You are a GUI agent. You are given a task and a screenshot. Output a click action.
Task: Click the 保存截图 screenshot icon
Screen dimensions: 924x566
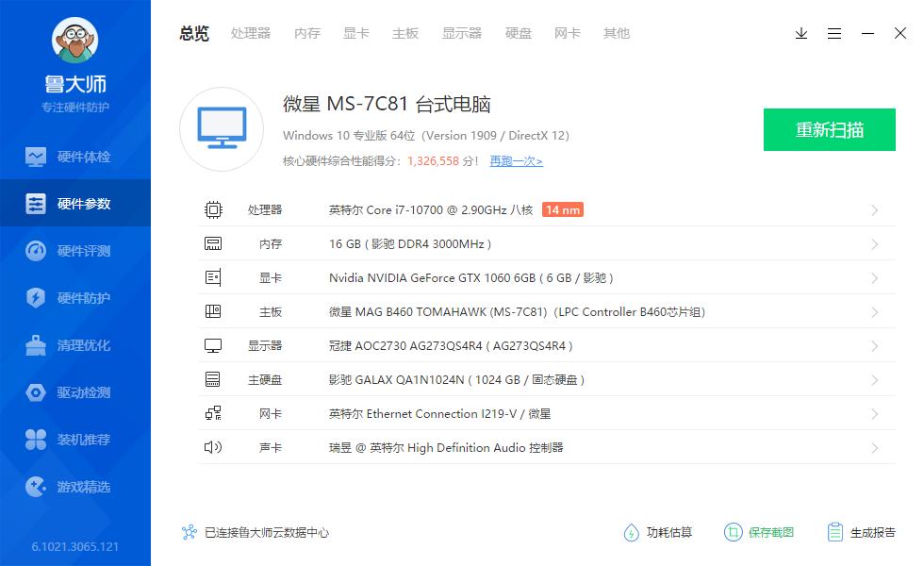click(733, 532)
